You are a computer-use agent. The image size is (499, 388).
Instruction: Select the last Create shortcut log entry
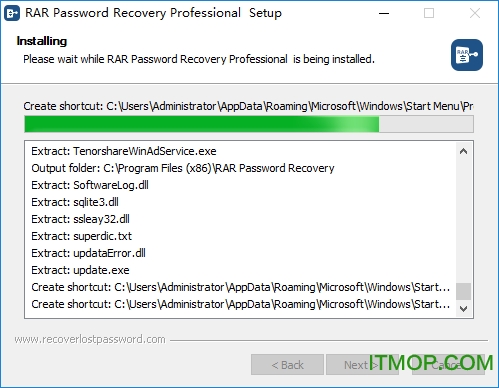point(240,304)
